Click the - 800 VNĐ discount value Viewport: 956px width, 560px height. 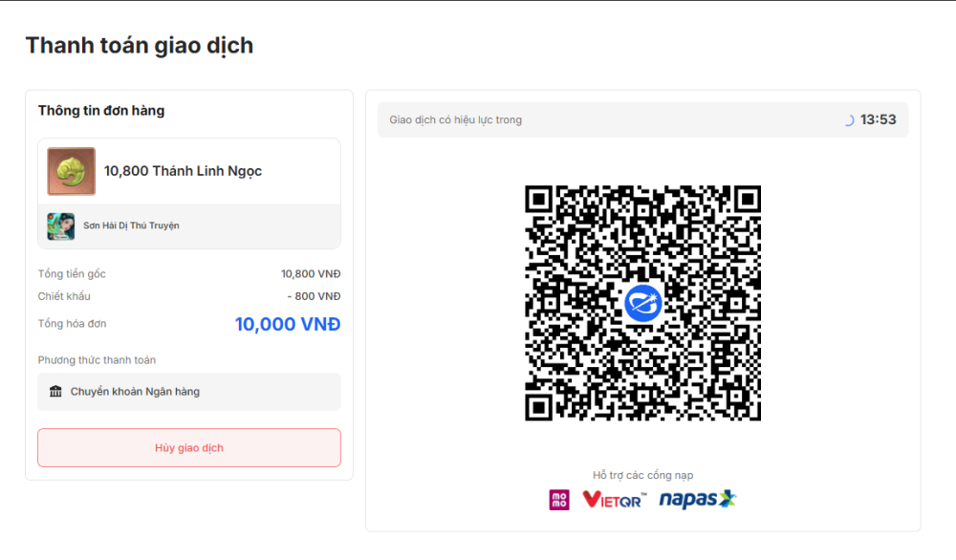click(314, 296)
